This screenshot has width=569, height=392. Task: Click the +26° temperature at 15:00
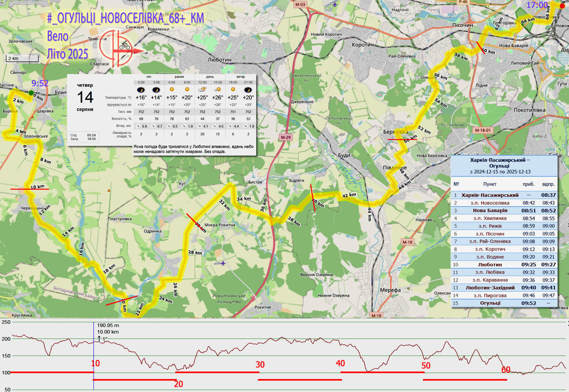click(x=218, y=98)
